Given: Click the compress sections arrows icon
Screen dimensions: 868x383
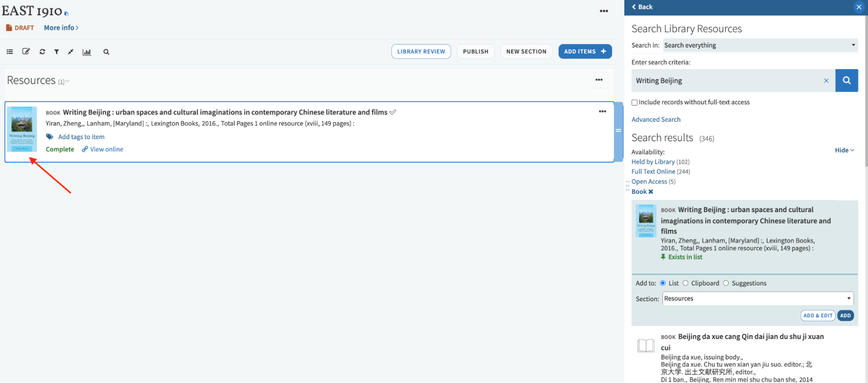Looking at the screenshot, I should click(x=71, y=52).
